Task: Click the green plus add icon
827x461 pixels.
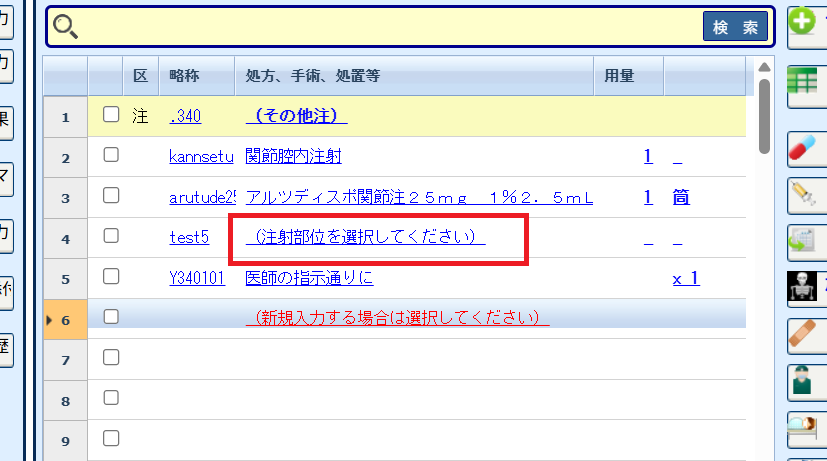Action: 803,22
